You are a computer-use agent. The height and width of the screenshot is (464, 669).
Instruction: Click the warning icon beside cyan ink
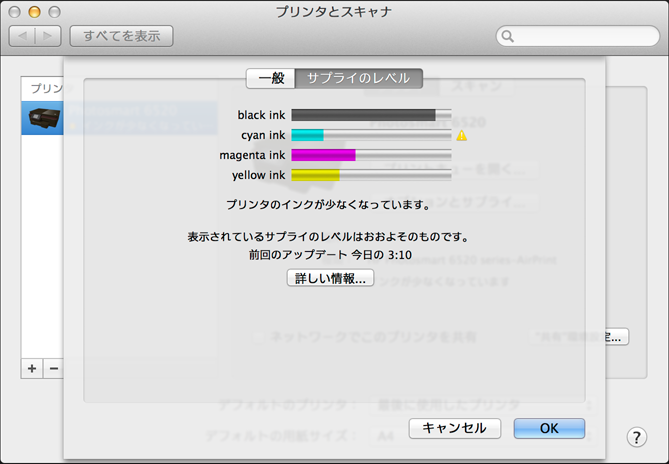462,135
